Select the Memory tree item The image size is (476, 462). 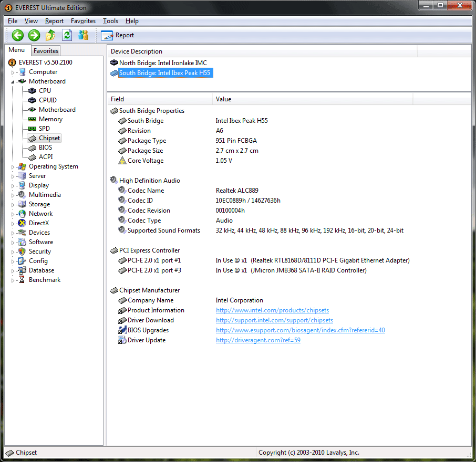tap(50, 119)
